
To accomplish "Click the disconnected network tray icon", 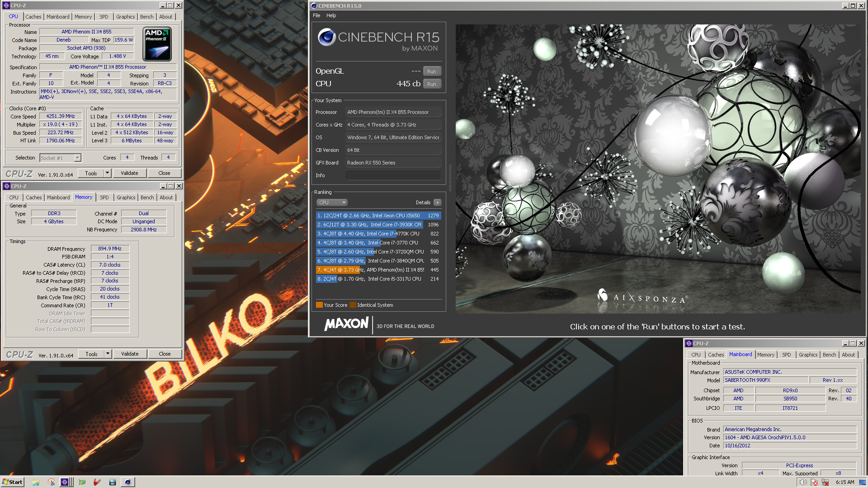I will pos(825,482).
